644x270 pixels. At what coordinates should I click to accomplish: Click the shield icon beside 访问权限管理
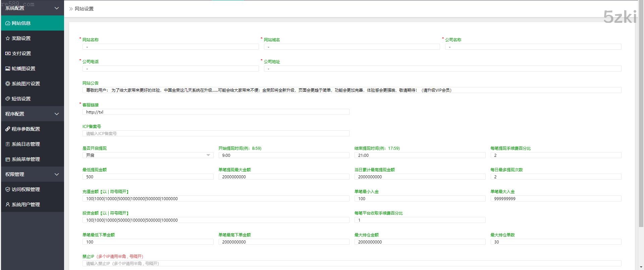coord(8,189)
